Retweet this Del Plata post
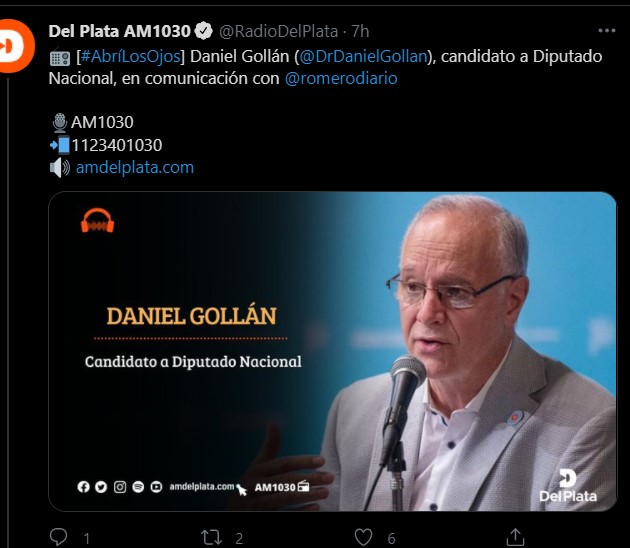 click(211, 537)
